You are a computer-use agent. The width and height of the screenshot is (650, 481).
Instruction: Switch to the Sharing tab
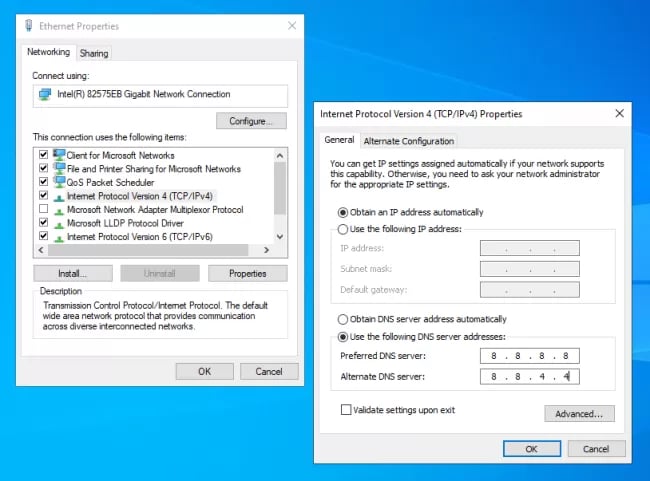pyautogui.click(x=94, y=53)
